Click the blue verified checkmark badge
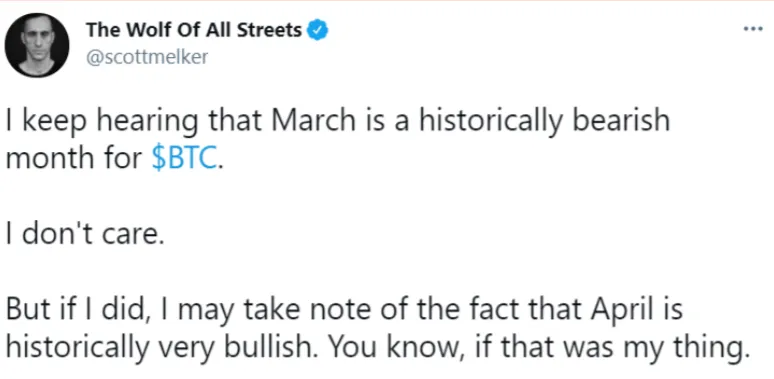 tap(318, 30)
